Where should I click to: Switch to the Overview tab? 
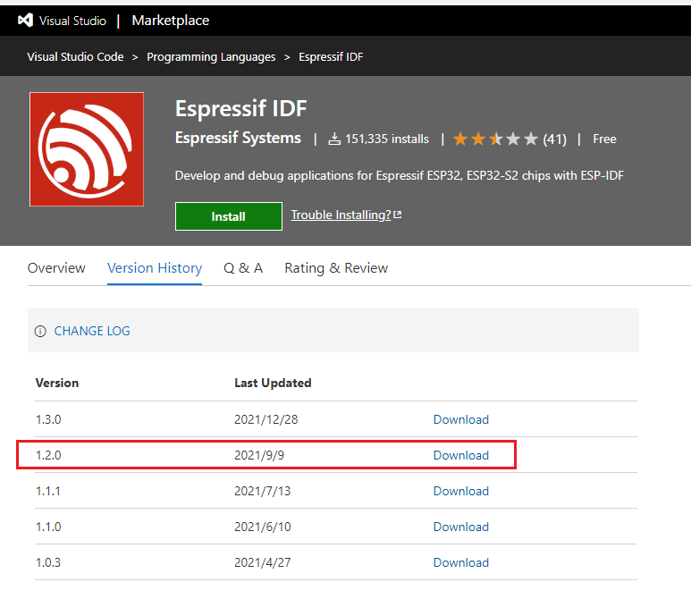[56, 268]
